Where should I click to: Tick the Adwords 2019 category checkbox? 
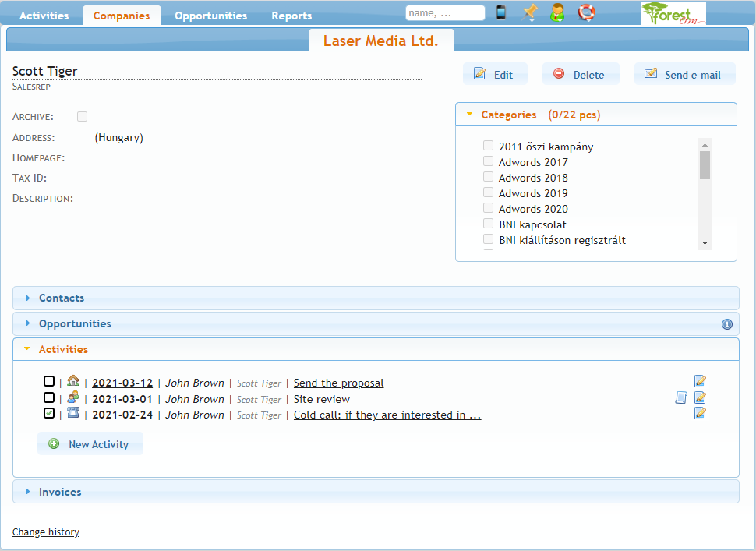(488, 192)
